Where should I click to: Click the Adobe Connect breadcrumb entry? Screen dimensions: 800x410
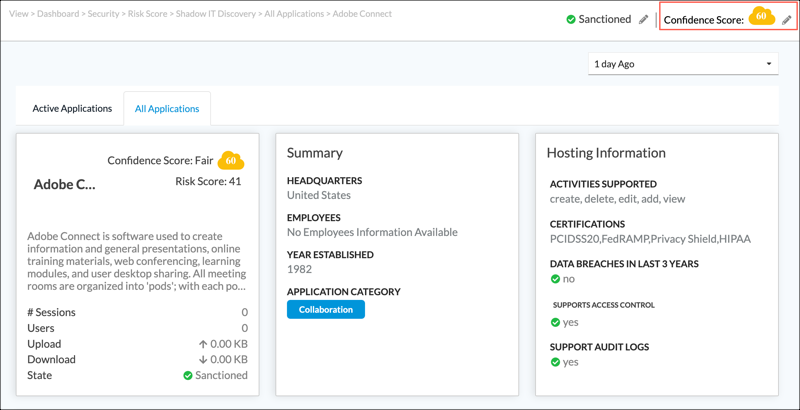tap(362, 14)
